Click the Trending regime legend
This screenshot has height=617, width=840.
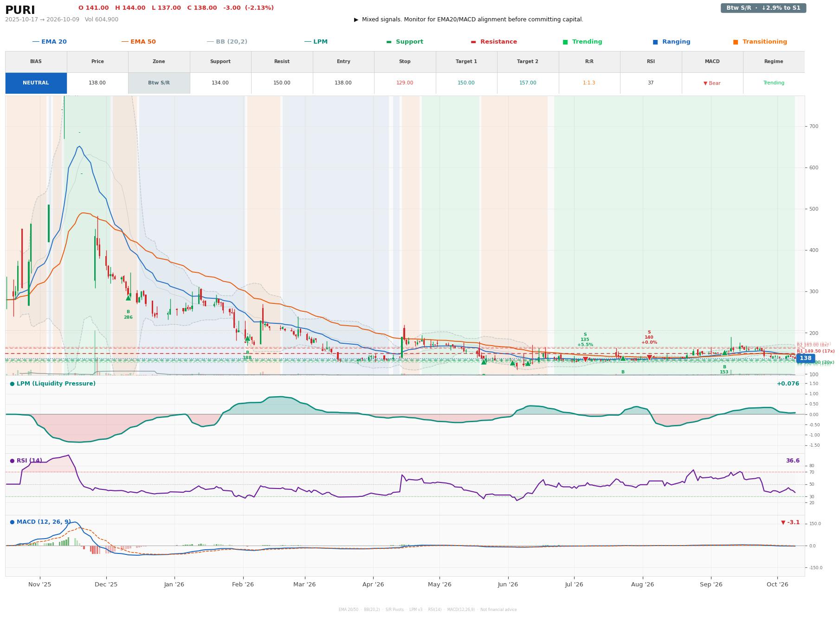point(582,42)
